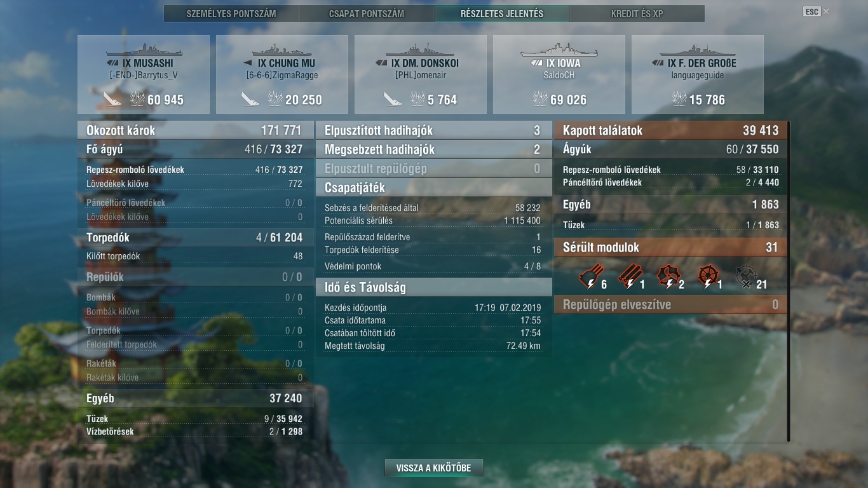The width and height of the screenshot is (868, 488).
Task: Click the Okozott károk header row
Action: pyautogui.click(x=196, y=130)
